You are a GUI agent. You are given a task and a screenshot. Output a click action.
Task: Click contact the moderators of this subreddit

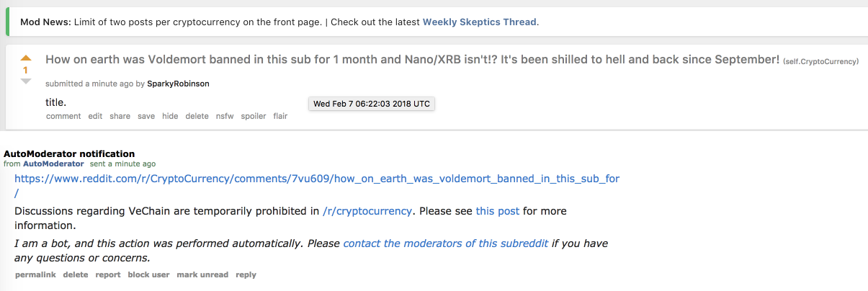(446, 243)
